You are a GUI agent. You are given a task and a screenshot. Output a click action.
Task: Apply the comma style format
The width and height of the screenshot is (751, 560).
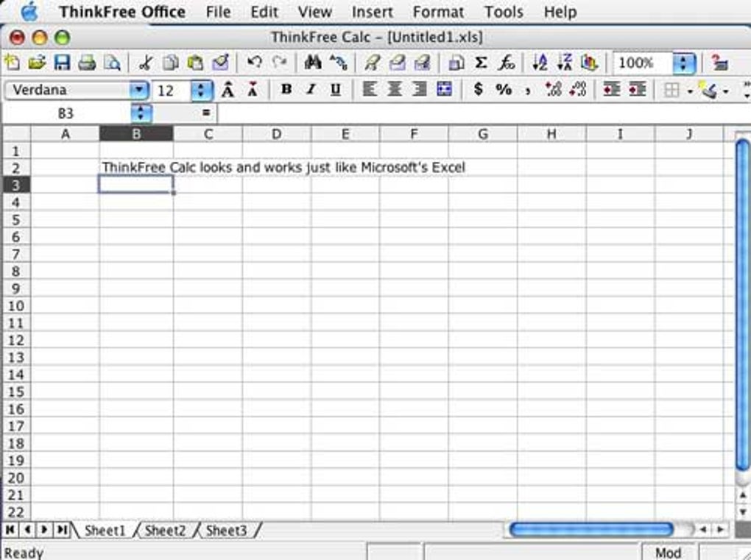(x=529, y=90)
